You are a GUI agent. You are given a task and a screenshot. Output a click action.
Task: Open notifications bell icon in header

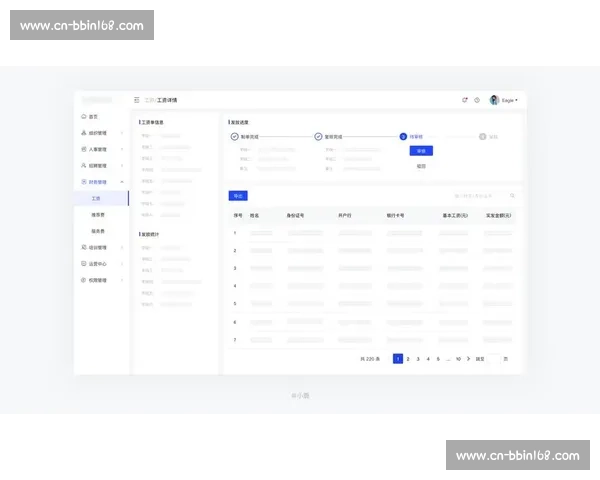464,100
